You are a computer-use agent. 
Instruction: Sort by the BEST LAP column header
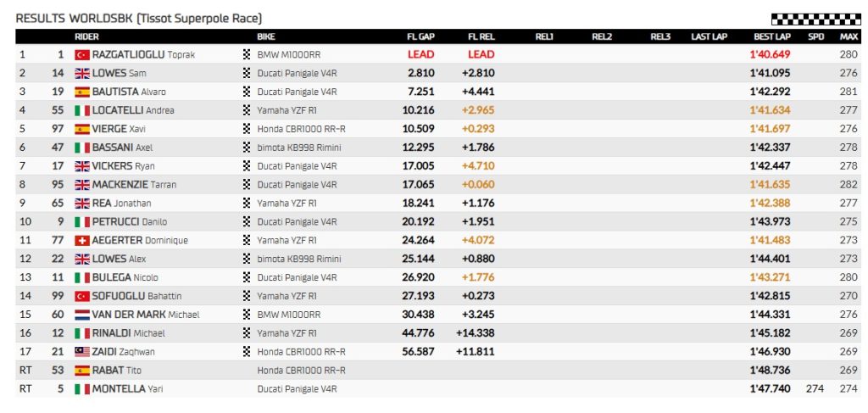[x=771, y=36]
